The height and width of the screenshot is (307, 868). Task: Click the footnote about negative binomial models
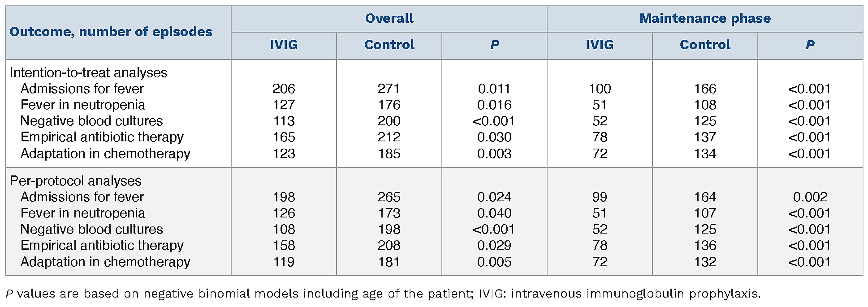(x=383, y=294)
